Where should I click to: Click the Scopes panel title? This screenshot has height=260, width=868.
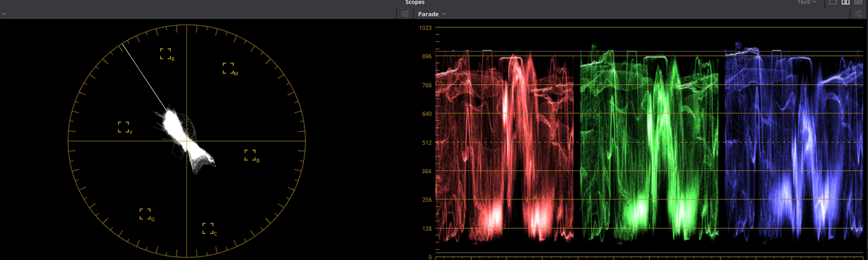[415, 3]
